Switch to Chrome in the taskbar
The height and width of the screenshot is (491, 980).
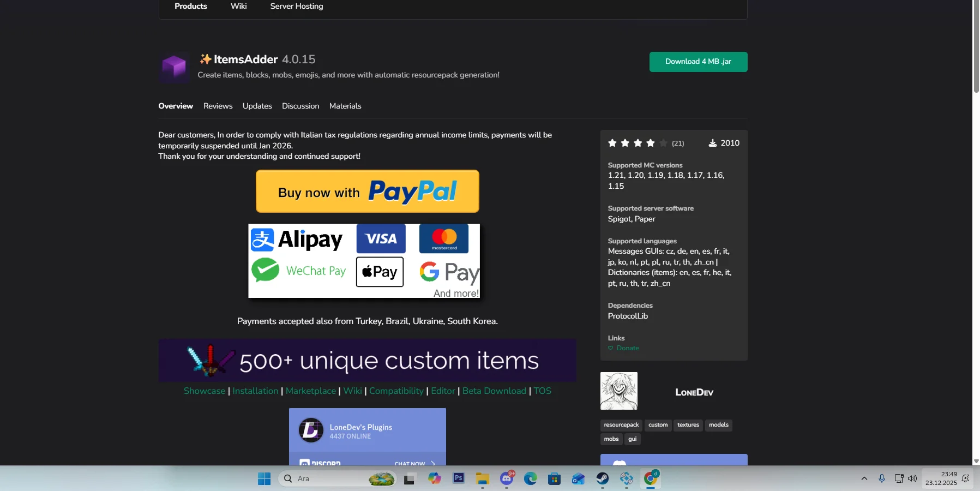[651, 478]
